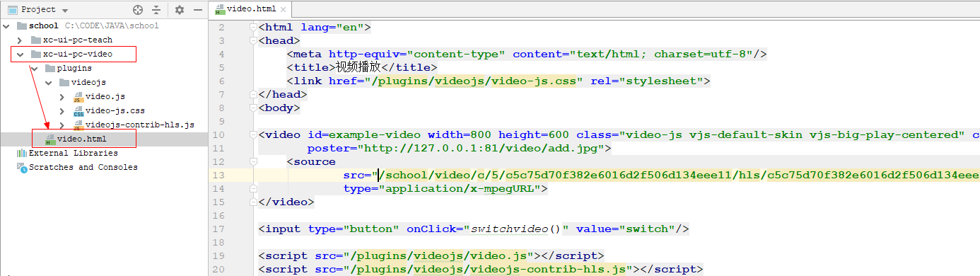Viewport: 980px width, 276px height.
Task: Expand the video-js.css file arrow
Action: pos(62,110)
